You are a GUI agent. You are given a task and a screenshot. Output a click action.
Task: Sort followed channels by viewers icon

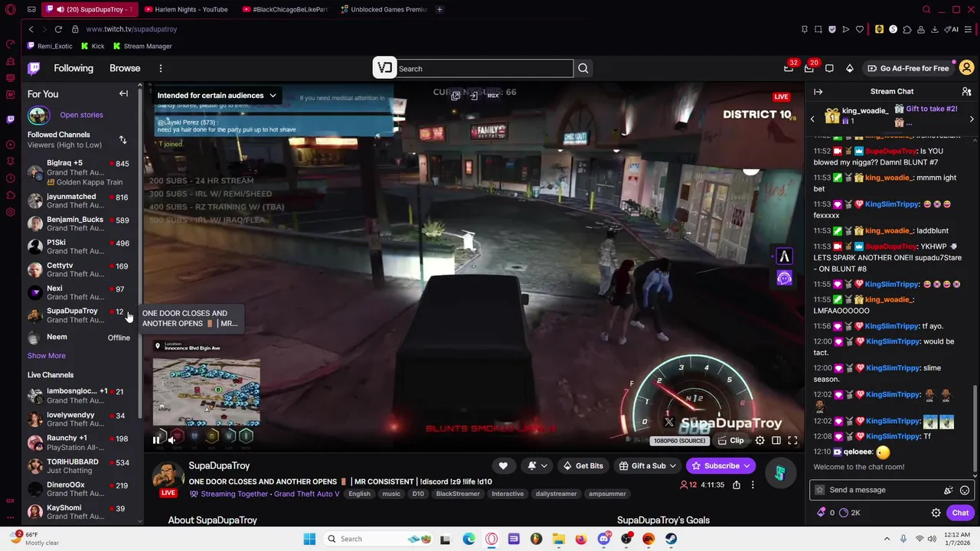(x=122, y=139)
